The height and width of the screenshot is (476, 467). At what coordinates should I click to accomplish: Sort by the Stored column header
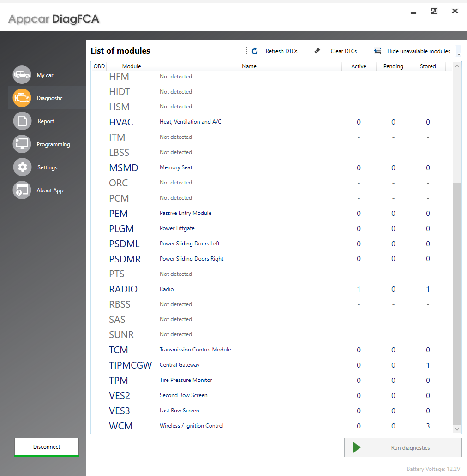pos(428,66)
